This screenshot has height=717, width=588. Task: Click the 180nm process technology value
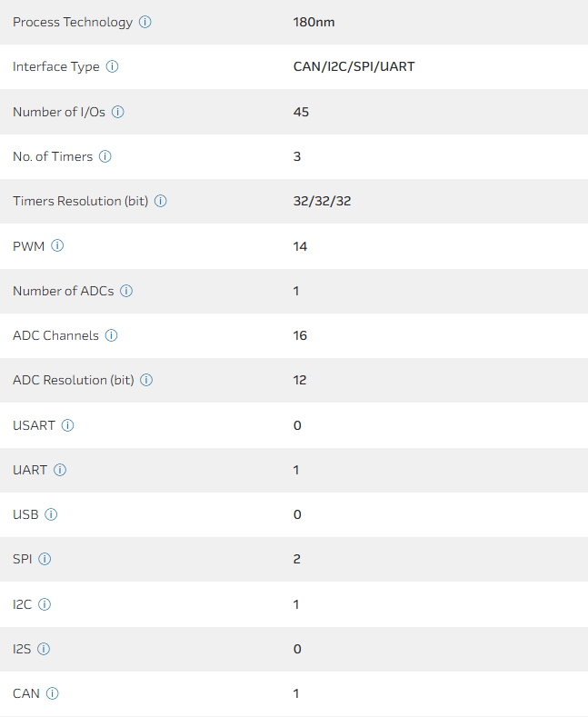click(314, 22)
